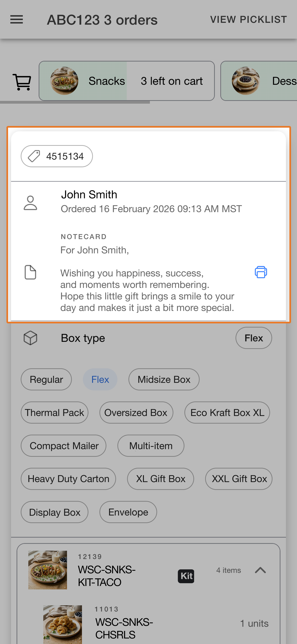Choose the Heavy Duty Carton option

tap(68, 479)
